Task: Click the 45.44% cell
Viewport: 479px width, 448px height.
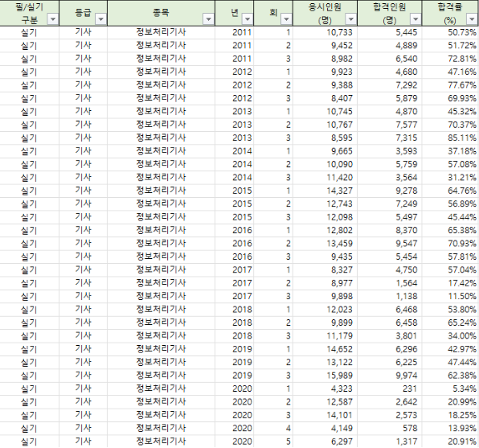Action: (x=450, y=217)
